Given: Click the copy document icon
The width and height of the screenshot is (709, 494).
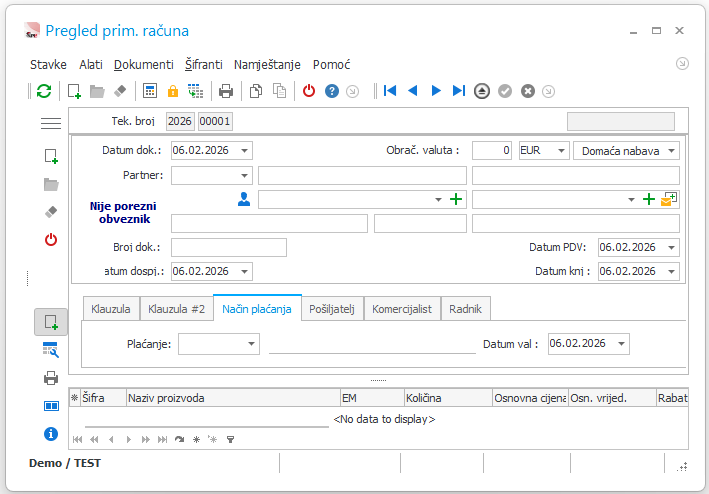Looking at the screenshot, I should click(256, 91).
